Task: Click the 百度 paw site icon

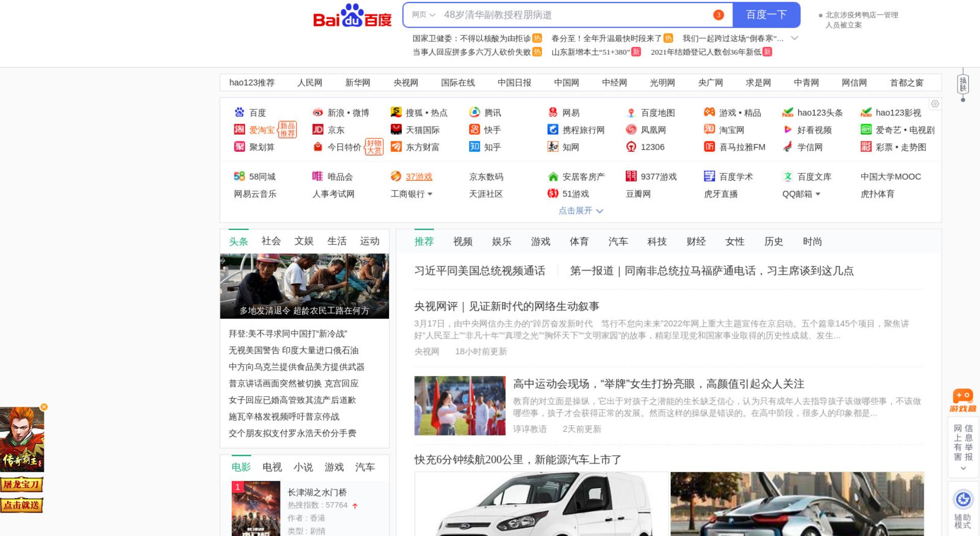Action: tap(239, 112)
